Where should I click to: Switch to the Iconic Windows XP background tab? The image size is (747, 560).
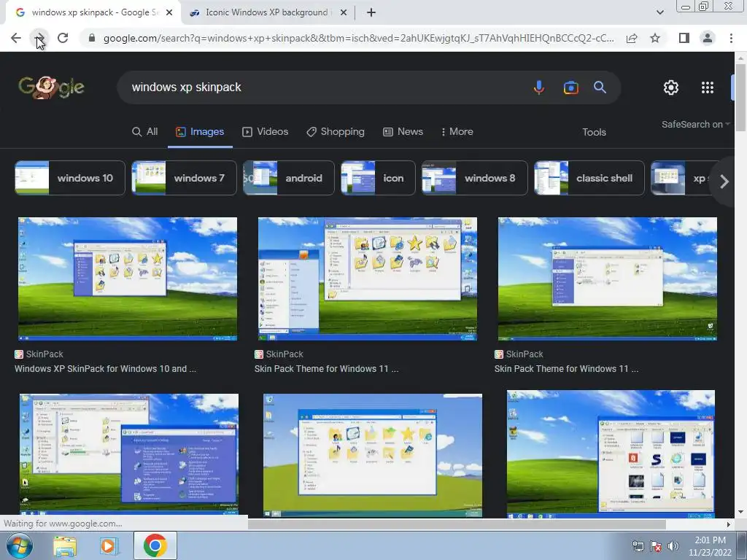click(x=266, y=12)
